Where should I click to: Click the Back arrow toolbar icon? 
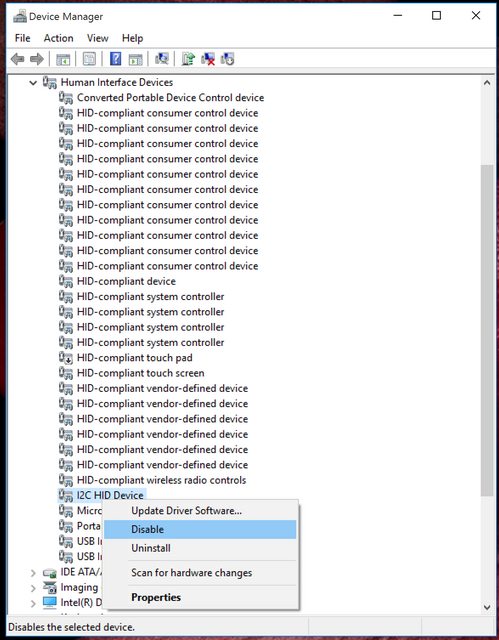pos(17,59)
